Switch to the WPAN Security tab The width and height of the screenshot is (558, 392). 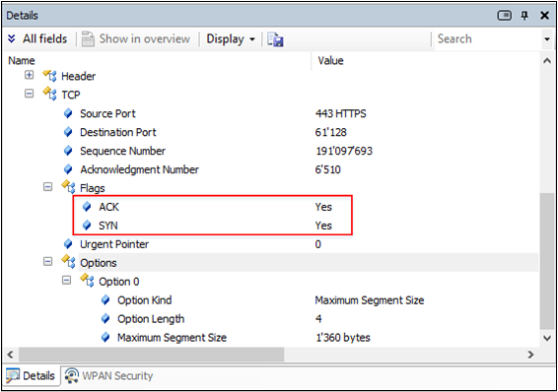pyautogui.click(x=108, y=375)
